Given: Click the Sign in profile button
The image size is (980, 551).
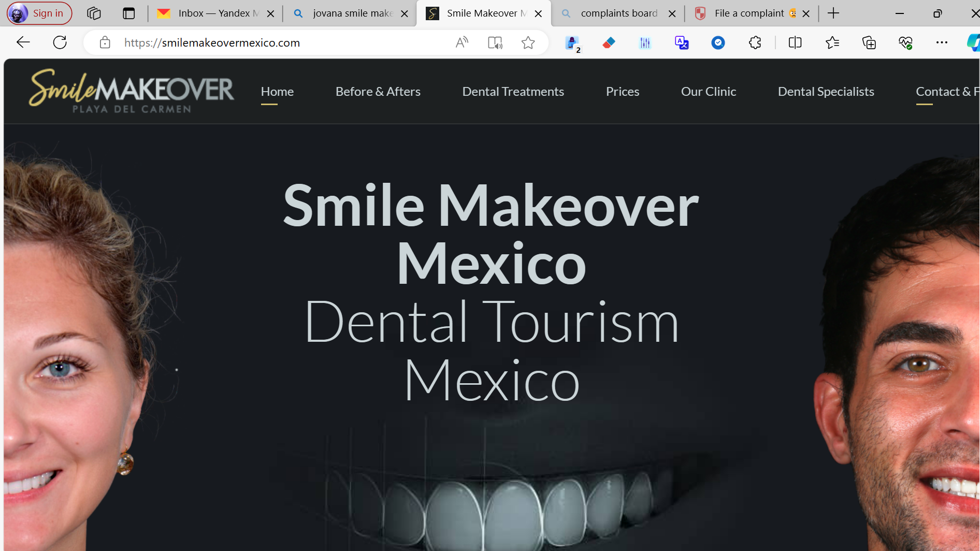Looking at the screenshot, I should coord(39,13).
